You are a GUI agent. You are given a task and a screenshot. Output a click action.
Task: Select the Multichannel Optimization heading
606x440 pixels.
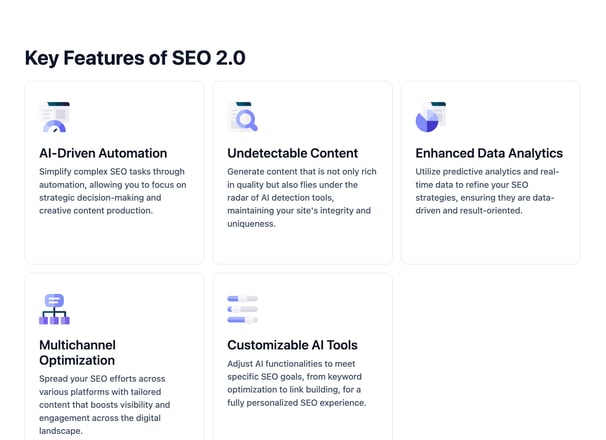pyautogui.click(x=77, y=353)
